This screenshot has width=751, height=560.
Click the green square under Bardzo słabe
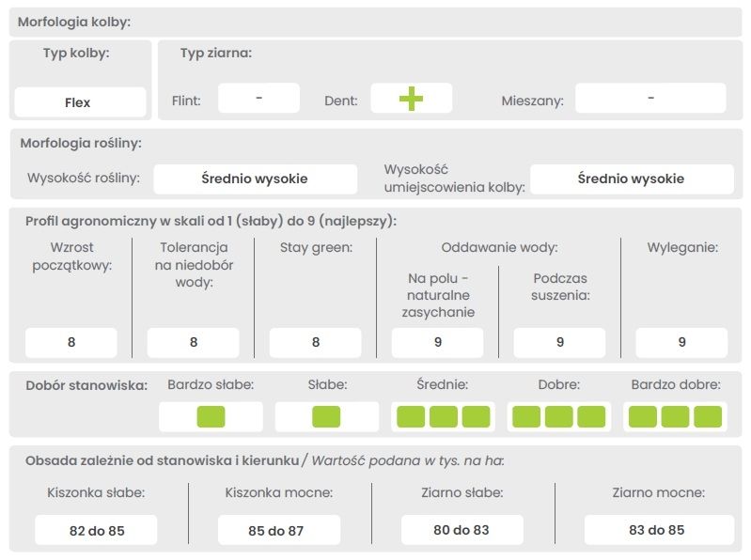pos(211,416)
